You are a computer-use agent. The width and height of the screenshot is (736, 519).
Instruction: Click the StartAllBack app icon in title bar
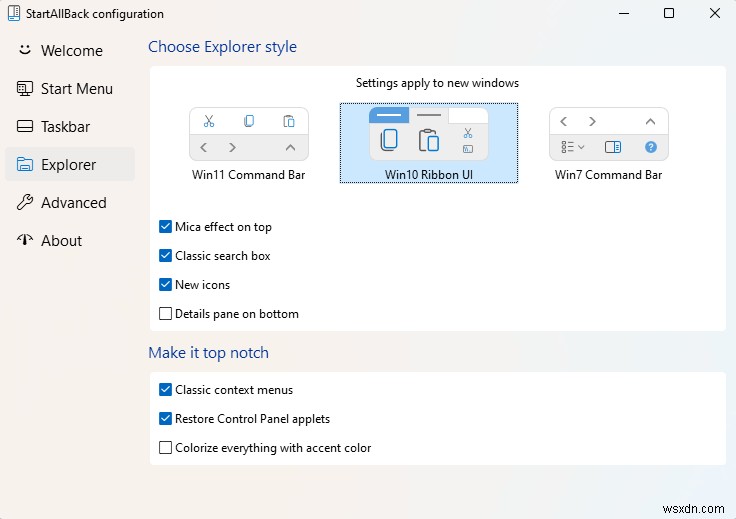pos(14,14)
